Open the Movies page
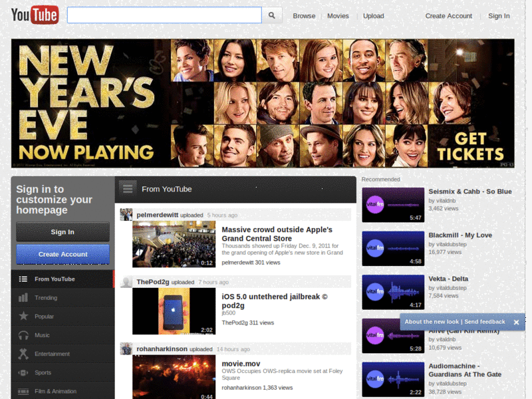 point(338,16)
